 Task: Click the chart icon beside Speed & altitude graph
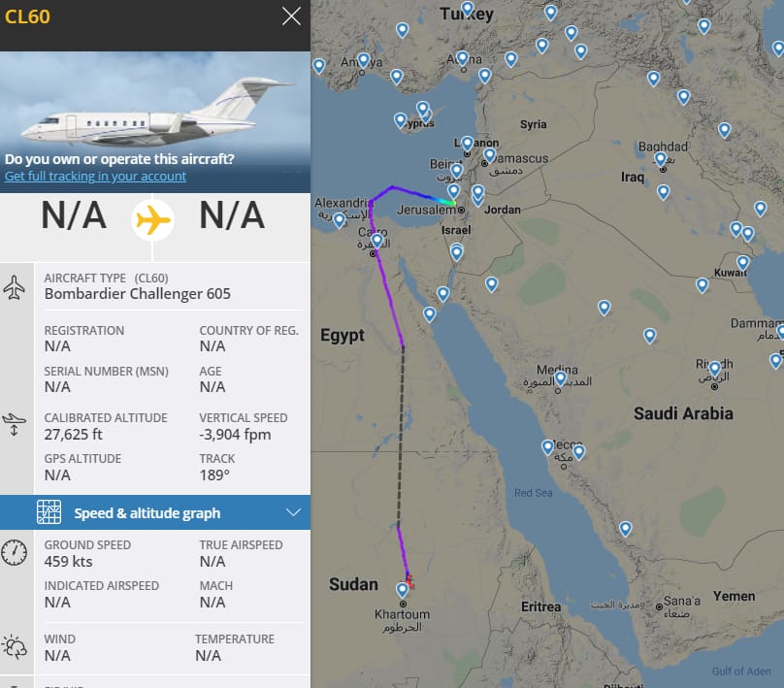point(49,512)
